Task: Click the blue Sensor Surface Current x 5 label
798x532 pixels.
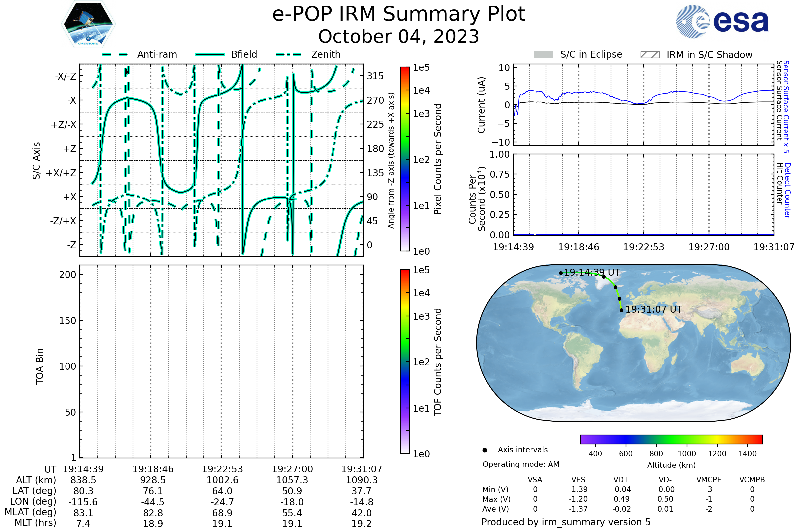Action: pyautogui.click(x=786, y=106)
